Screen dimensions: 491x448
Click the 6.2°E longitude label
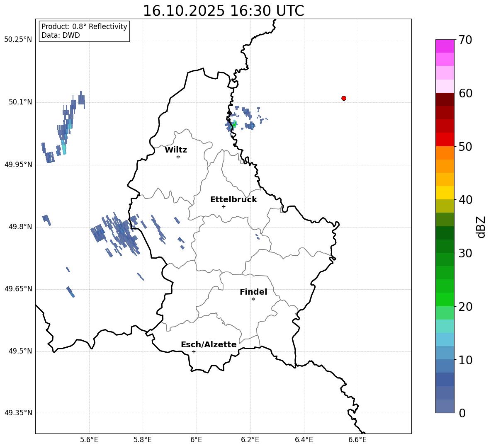[x=250, y=440]
